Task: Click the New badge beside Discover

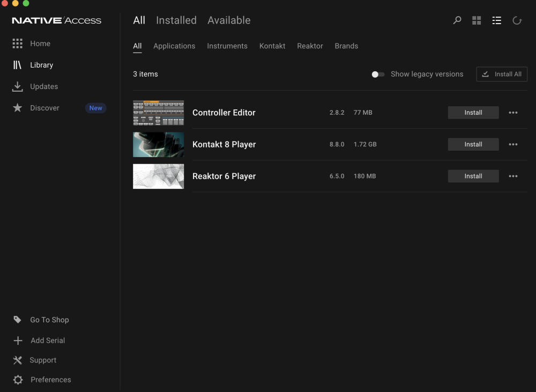Action: (96, 108)
